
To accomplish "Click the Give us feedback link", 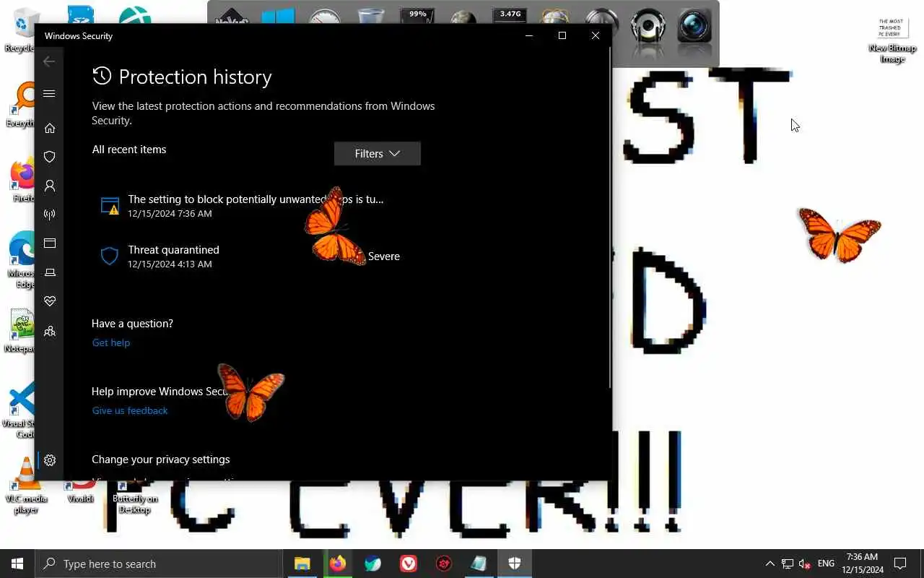I will [x=130, y=410].
